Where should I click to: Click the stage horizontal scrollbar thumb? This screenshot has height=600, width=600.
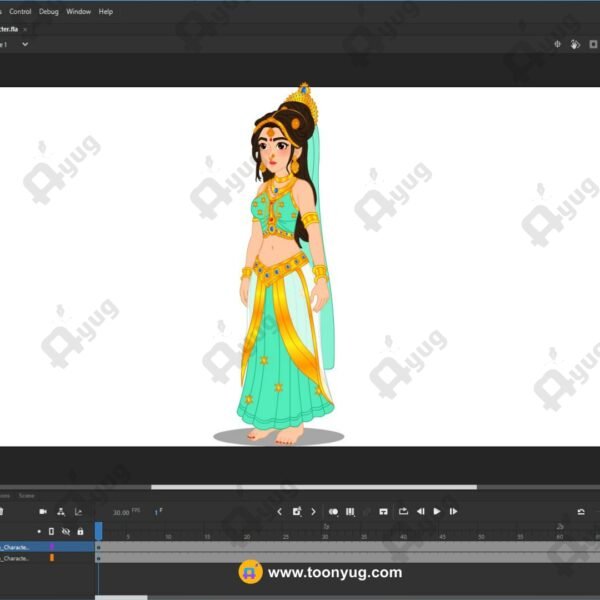[314, 487]
